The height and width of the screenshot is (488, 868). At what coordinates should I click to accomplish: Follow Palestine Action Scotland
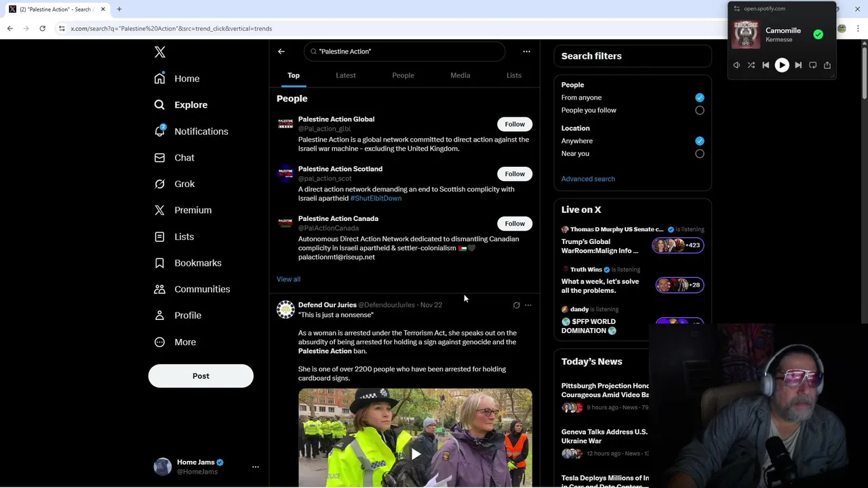pos(515,174)
